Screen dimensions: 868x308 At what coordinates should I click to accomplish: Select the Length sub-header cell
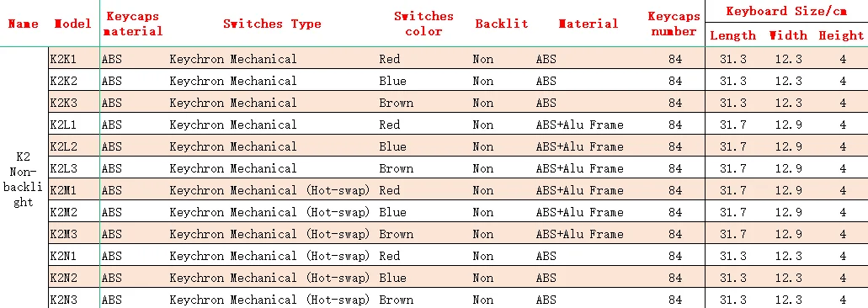(733, 35)
